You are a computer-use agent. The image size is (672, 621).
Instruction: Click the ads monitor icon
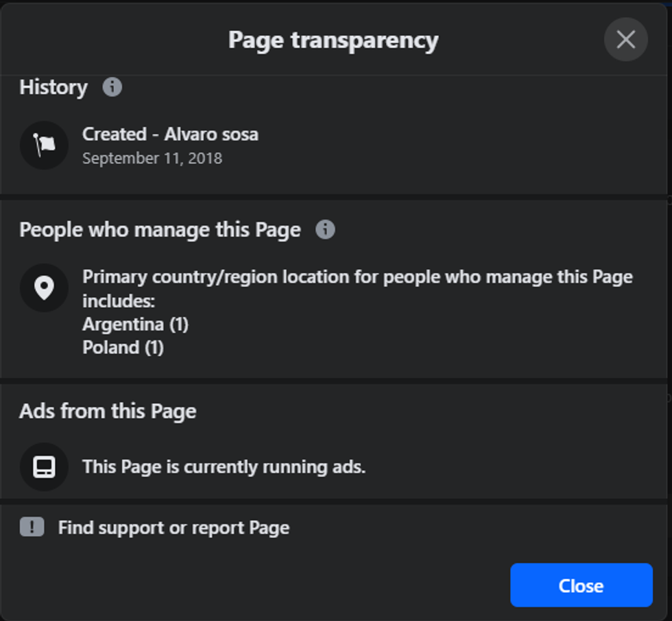[x=45, y=467]
